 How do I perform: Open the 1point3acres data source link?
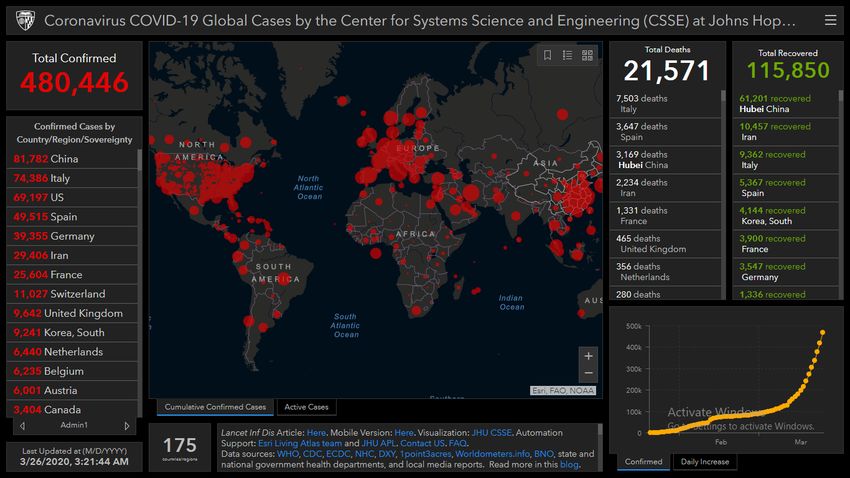coord(425,454)
